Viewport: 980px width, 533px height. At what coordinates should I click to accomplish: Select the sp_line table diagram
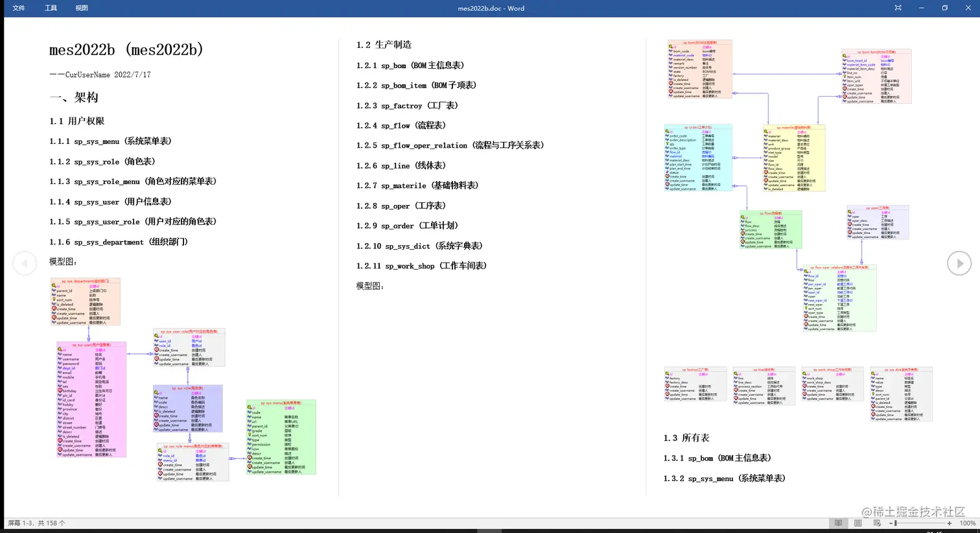tap(764, 386)
